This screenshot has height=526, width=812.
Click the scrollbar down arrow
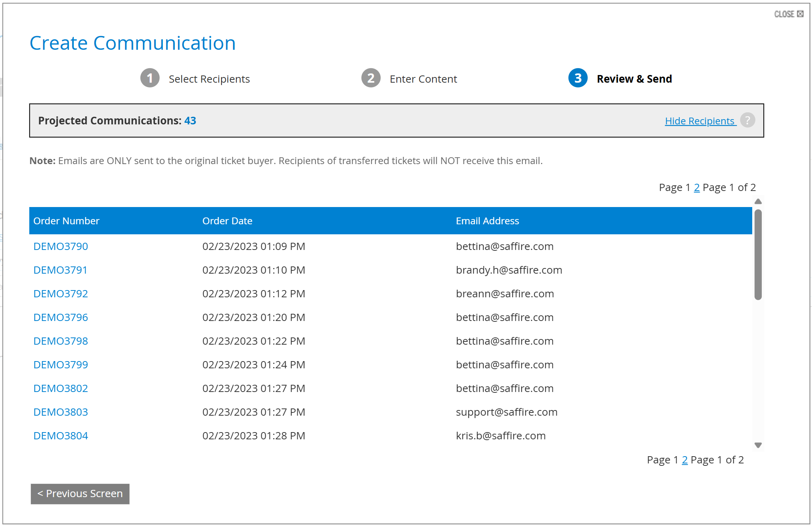pos(758,445)
